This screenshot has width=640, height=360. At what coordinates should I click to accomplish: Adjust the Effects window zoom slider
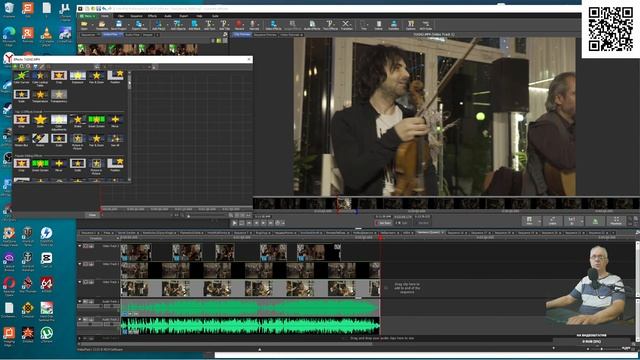[189, 216]
